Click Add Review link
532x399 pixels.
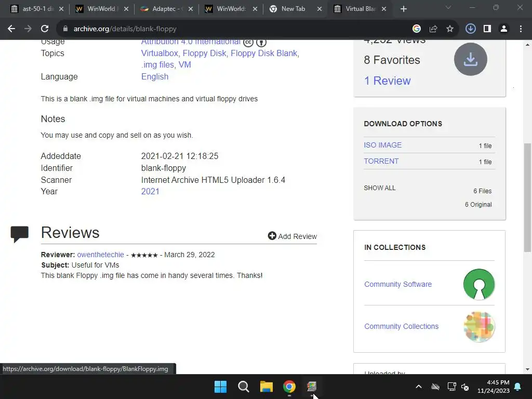coord(297,236)
